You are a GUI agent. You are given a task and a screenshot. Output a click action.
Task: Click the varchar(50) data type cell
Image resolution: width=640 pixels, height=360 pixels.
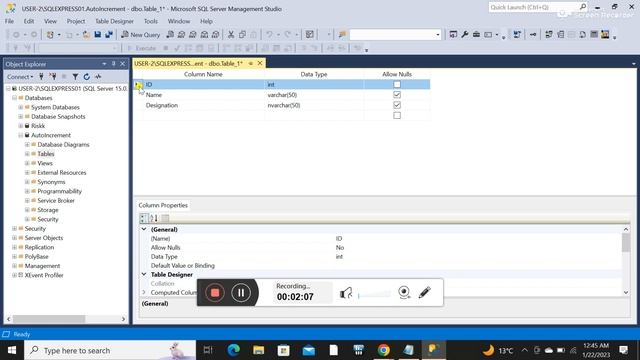click(x=314, y=95)
